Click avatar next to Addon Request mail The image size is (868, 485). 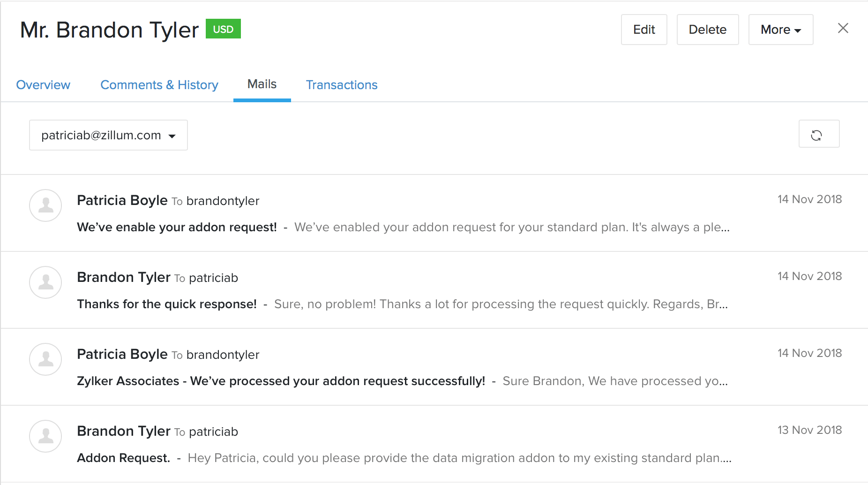coord(45,436)
